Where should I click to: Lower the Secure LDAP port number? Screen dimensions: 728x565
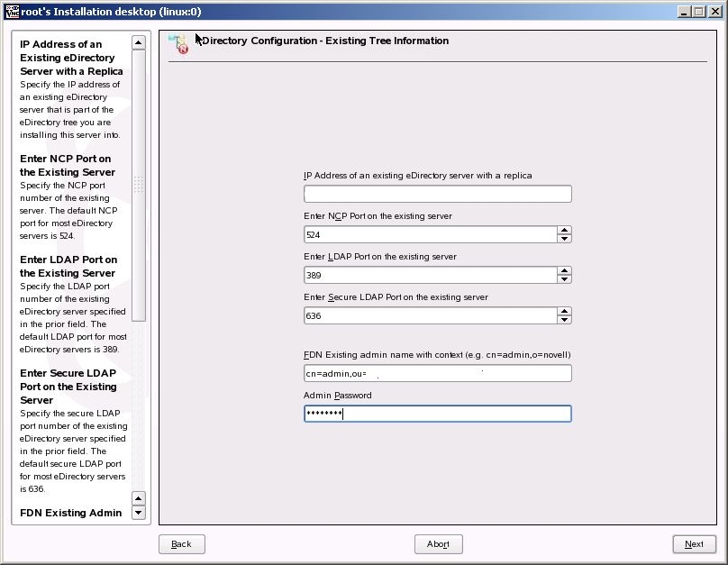(564, 320)
